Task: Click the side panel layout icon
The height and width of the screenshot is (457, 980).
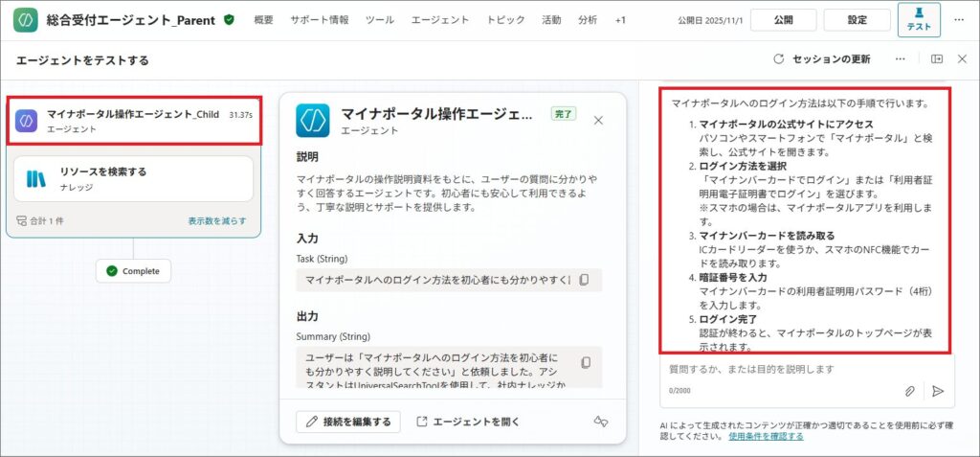Action: [x=937, y=59]
